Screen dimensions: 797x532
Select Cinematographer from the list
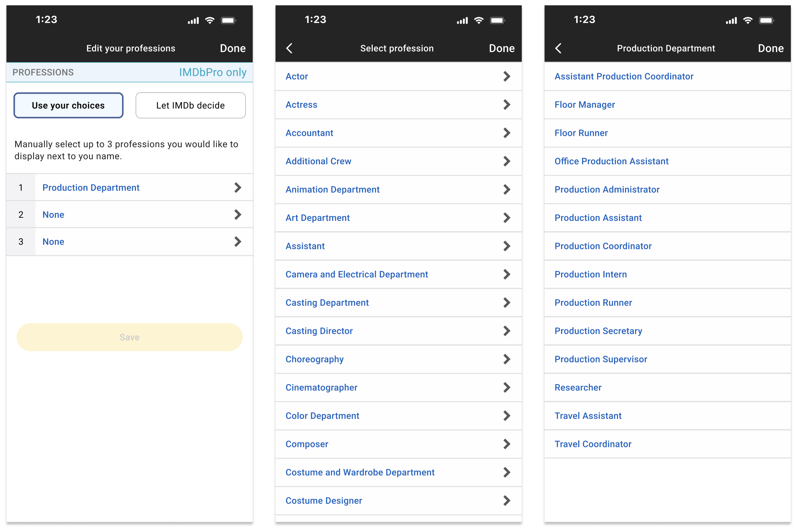(321, 387)
